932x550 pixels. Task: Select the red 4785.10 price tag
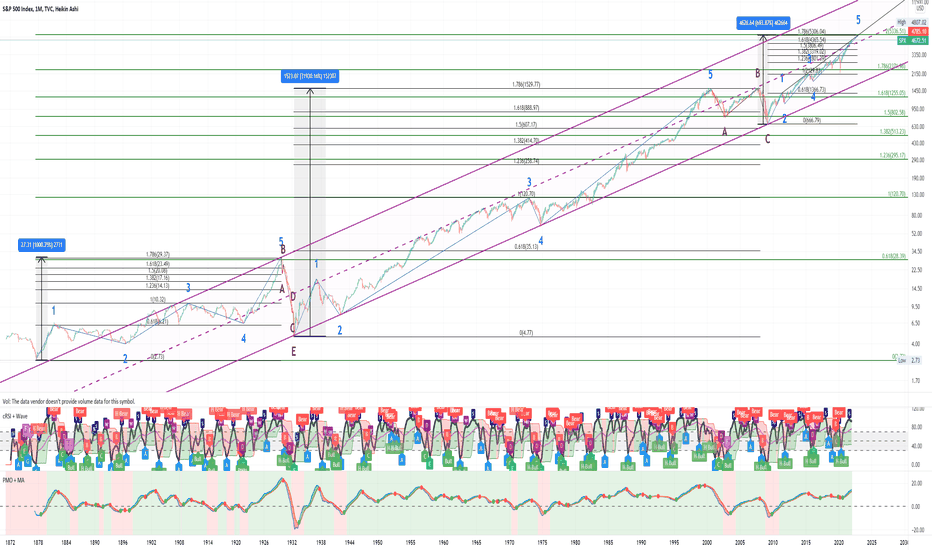click(919, 31)
